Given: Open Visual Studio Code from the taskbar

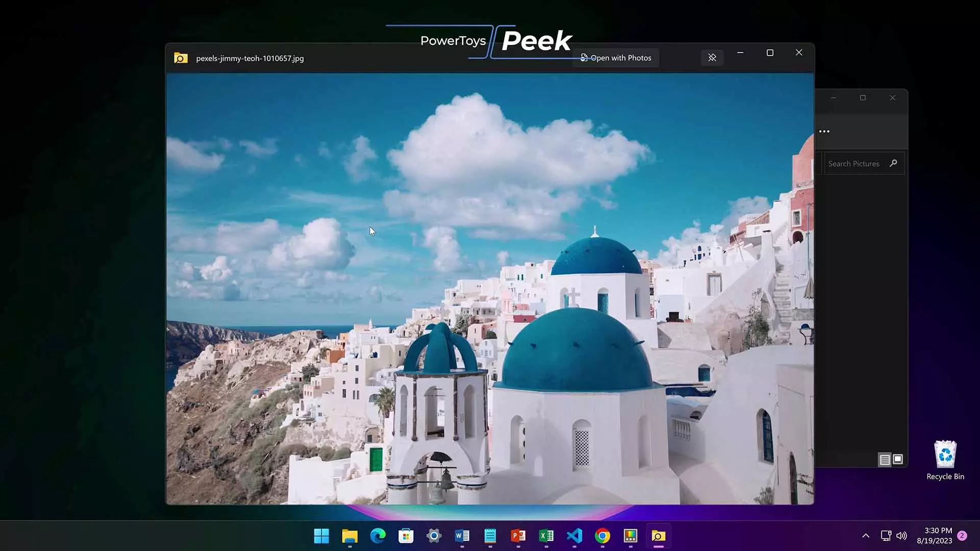Looking at the screenshot, I should [574, 536].
